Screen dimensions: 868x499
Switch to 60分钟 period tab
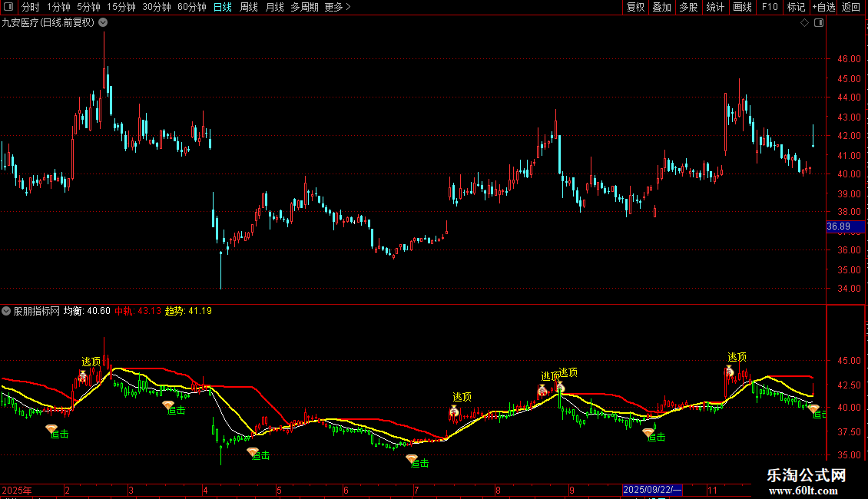[x=192, y=7]
